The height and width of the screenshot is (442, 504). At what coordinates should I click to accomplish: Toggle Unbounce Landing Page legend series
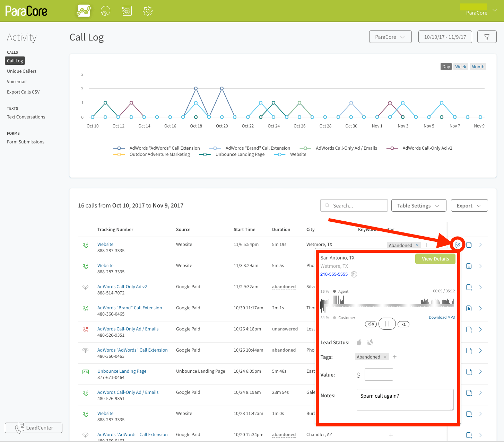click(232, 154)
